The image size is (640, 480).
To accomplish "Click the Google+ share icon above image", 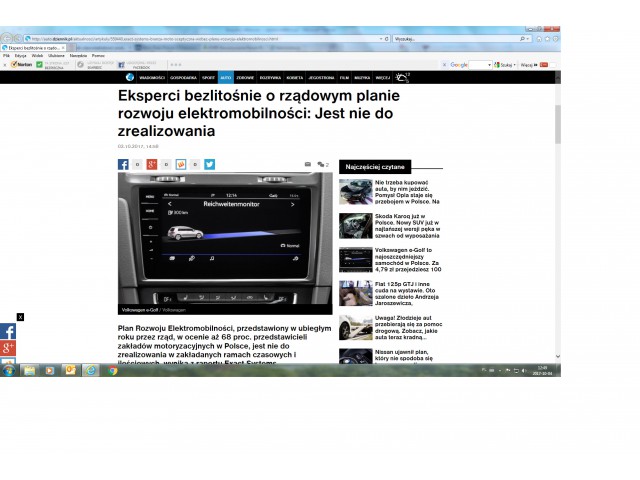I will (x=152, y=164).
